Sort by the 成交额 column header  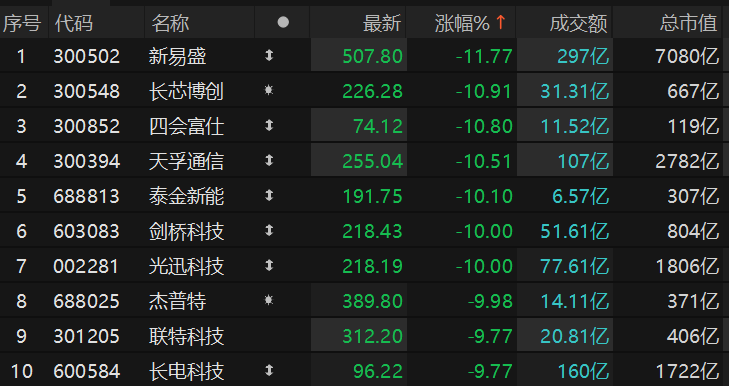point(578,23)
